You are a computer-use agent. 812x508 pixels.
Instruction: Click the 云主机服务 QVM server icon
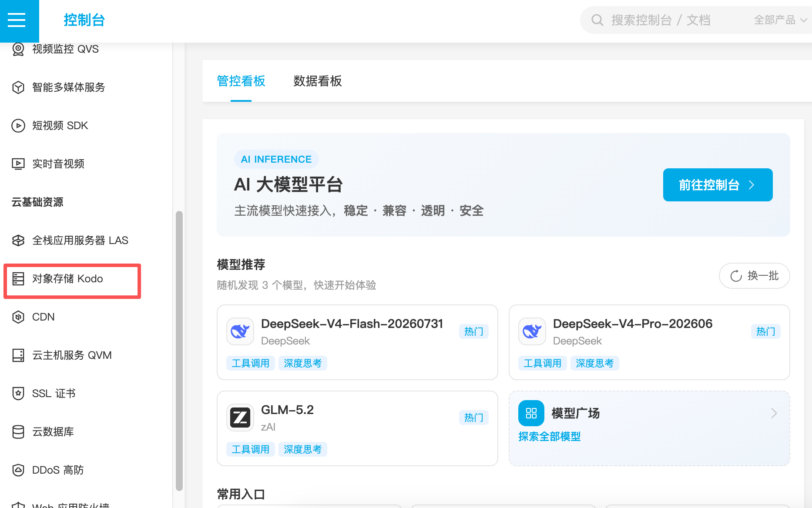coord(18,355)
